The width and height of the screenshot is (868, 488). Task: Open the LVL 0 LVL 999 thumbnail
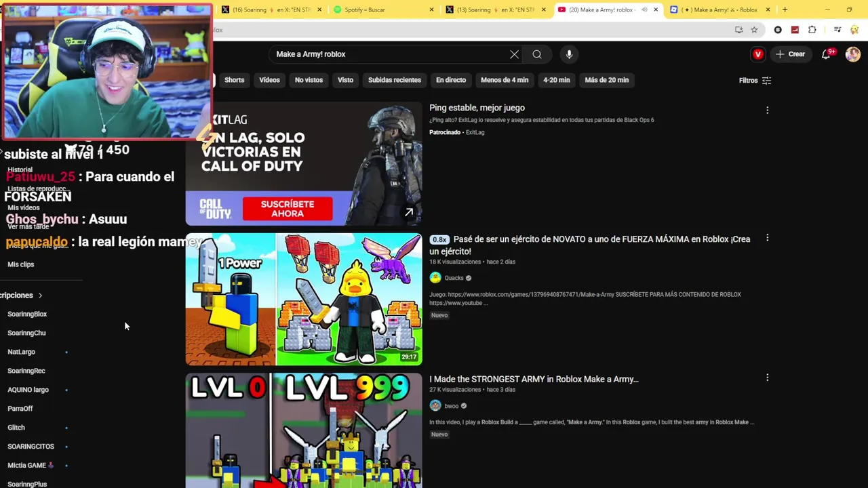[x=304, y=430]
